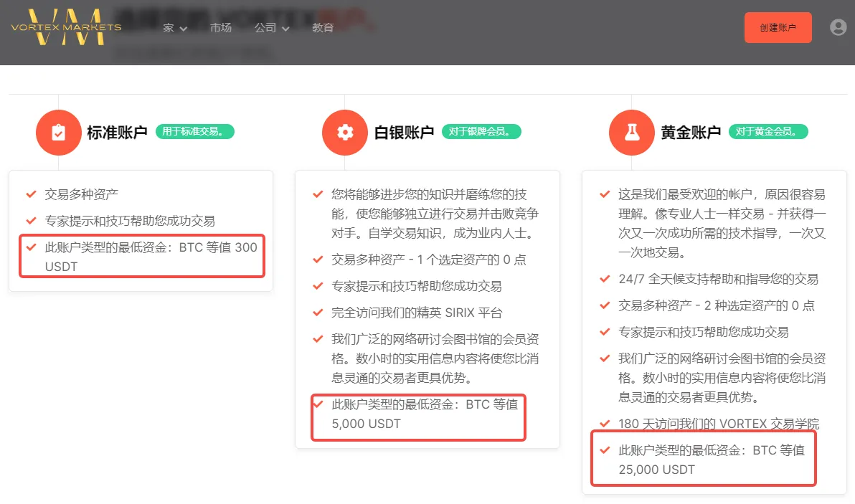Click silver account 专家提示和技巧帮助您成功交易 line
855x504 pixels.
click(417, 286)
